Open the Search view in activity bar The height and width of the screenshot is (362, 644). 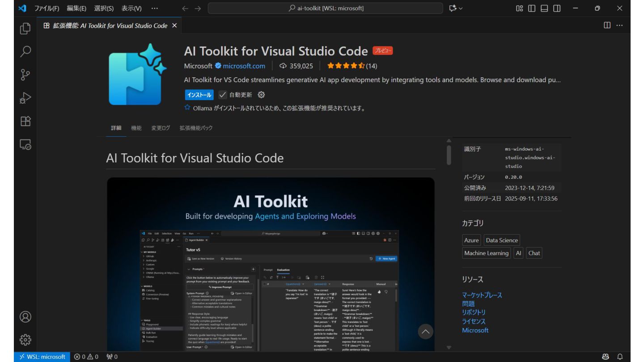[25, 51]
